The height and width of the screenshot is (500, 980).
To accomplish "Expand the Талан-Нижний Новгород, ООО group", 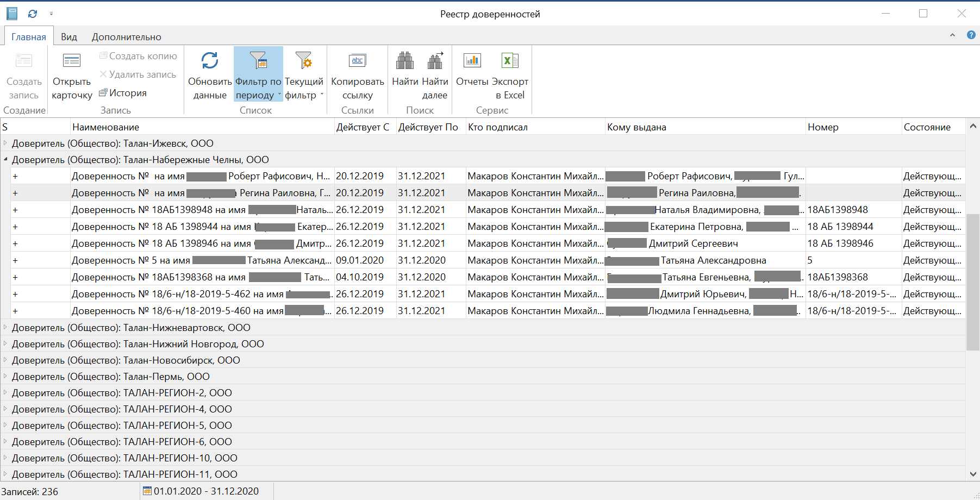I will click(x=5, y=343).
